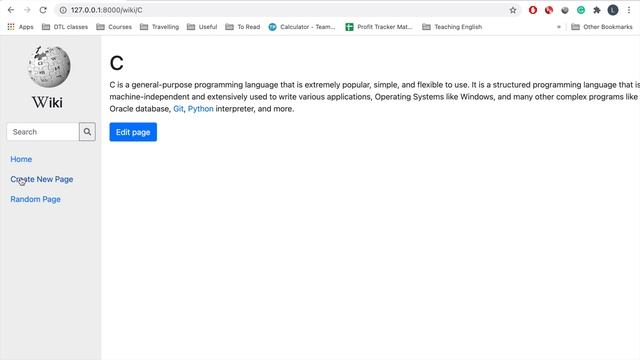
Task: Open Create New Page link
Action: point(42,179)
